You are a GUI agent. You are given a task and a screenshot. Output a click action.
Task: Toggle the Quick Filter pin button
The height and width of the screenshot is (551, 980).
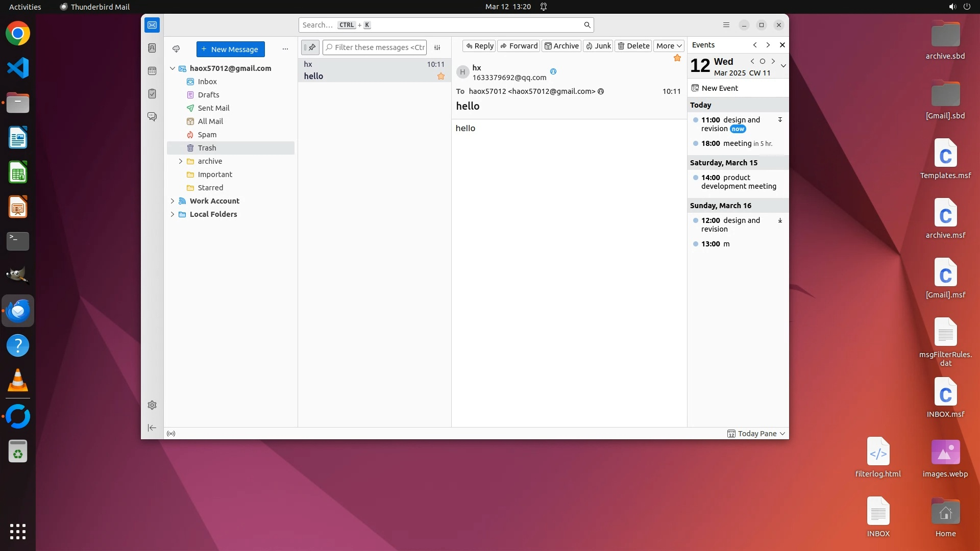coord(310,47)
